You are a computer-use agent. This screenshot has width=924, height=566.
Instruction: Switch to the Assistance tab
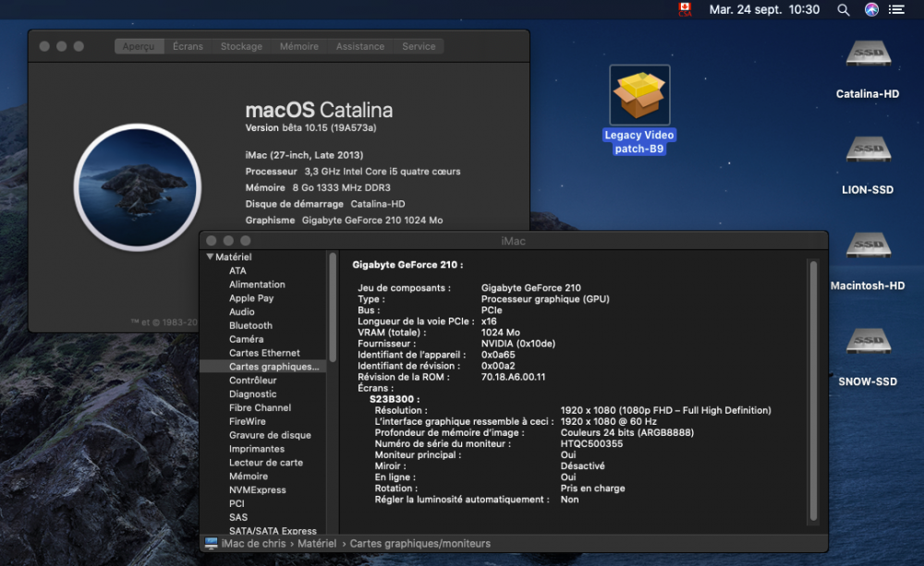click(x=360, y=46)
